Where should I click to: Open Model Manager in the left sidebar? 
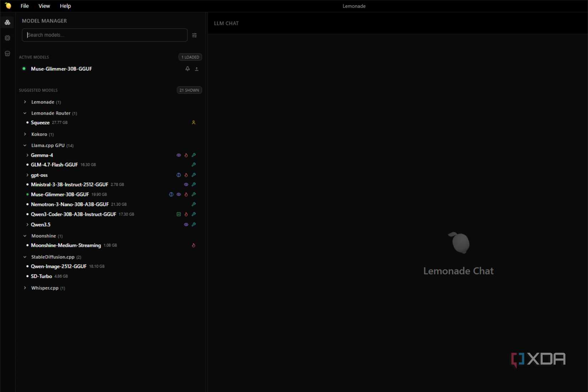[x=7, y=22]
